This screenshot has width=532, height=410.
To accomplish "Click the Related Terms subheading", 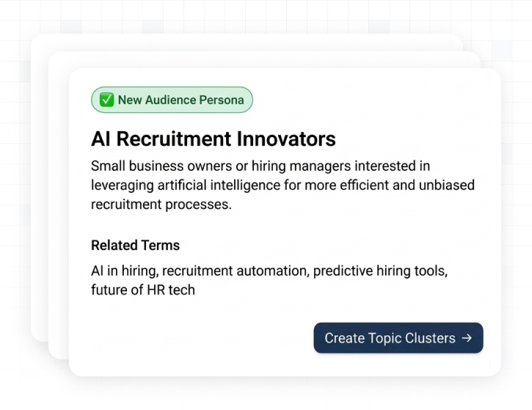I will 135,245.
